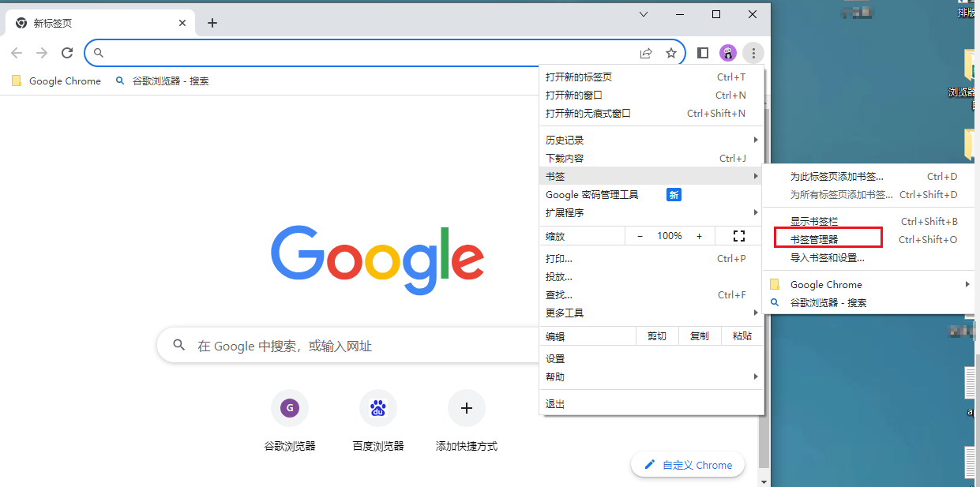Decrease zoom with minus button
Image resolution: width=980 pixels, height=487 pixels.
[x=640, y=236]
